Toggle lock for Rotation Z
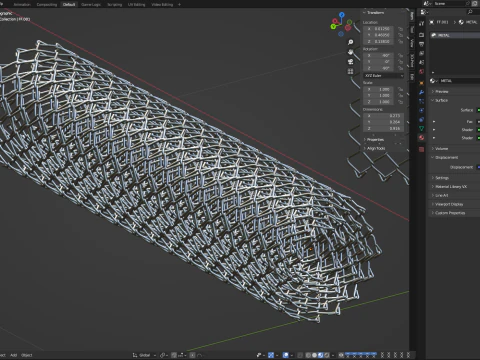The image size is (480, 360). 400,68
